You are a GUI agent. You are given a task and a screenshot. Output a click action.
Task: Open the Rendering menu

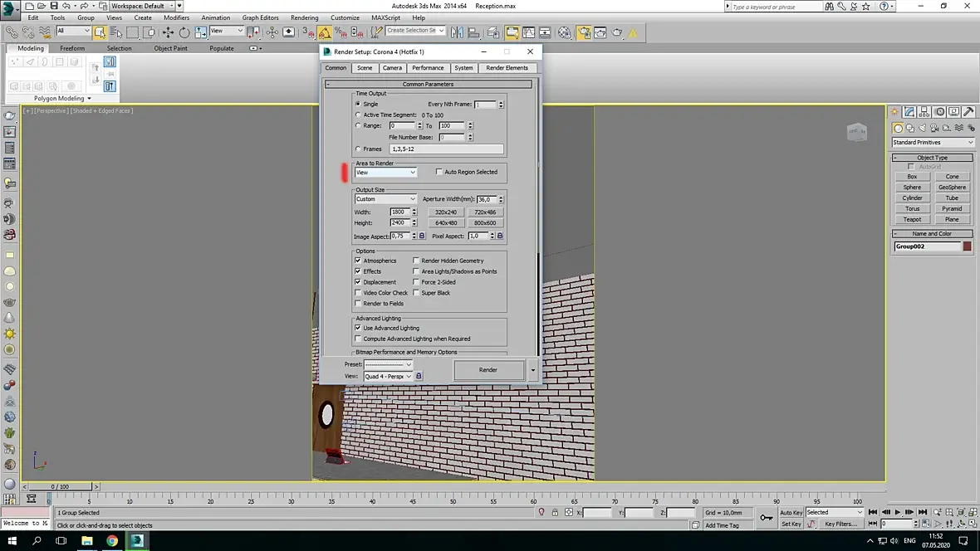(x=304, y=17)
